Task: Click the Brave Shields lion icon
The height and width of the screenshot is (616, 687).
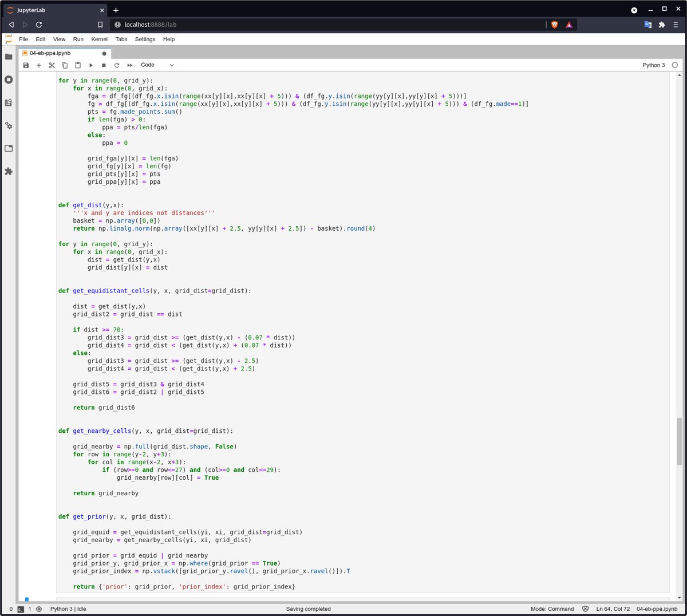Action: tap(554, 25)
